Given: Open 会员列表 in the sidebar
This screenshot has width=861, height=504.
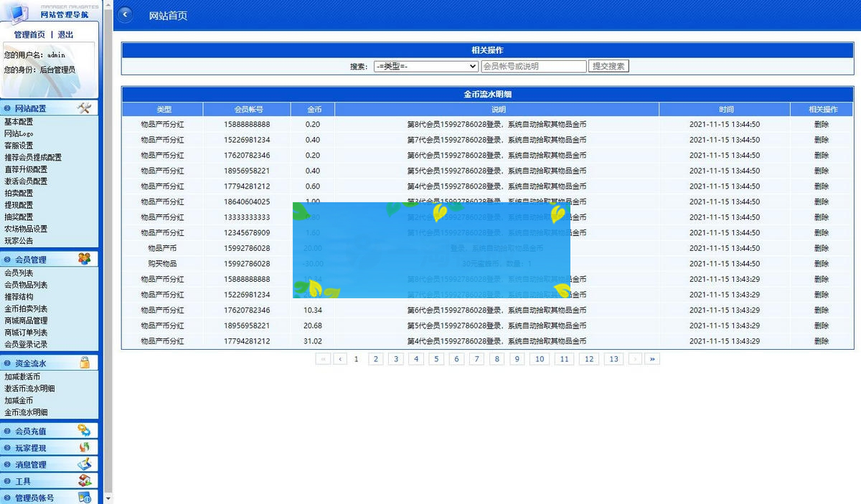Looking at the screenshot, I should coord(19,273).
